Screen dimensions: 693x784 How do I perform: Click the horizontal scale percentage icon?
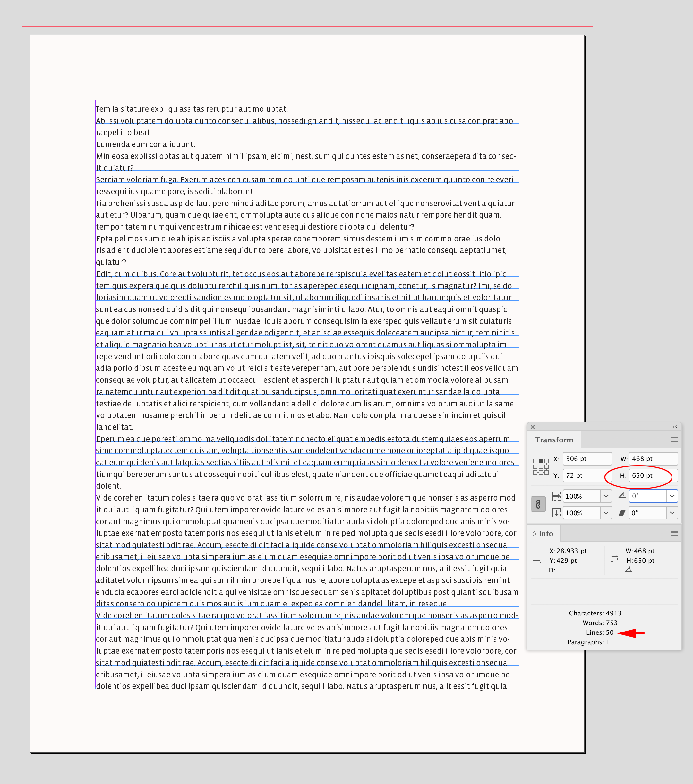(557, 496)
